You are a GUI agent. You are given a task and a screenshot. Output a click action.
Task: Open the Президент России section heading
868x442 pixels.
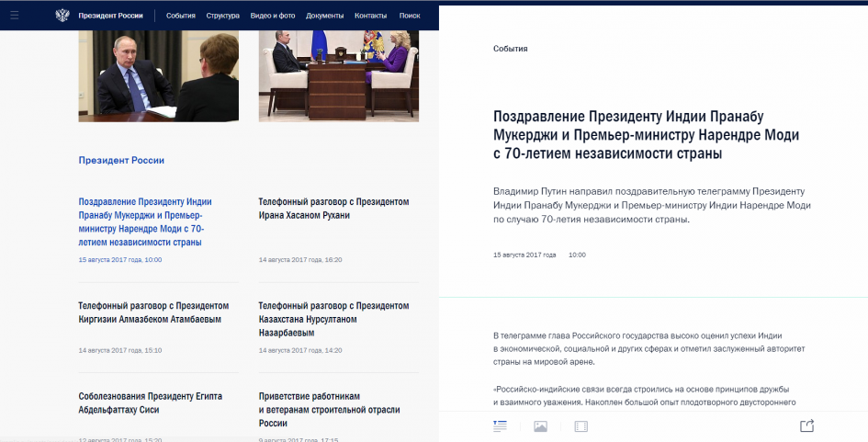click(x=121, y=160)
